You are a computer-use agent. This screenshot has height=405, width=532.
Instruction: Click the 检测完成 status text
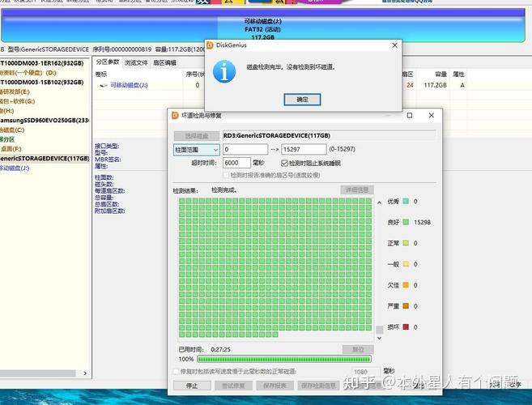coord(224,190)
